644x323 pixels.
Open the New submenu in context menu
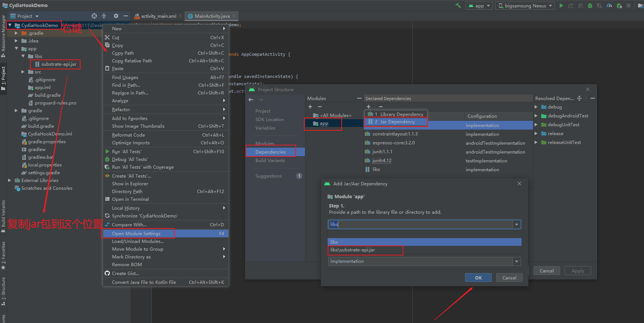(x=166, y=28)
